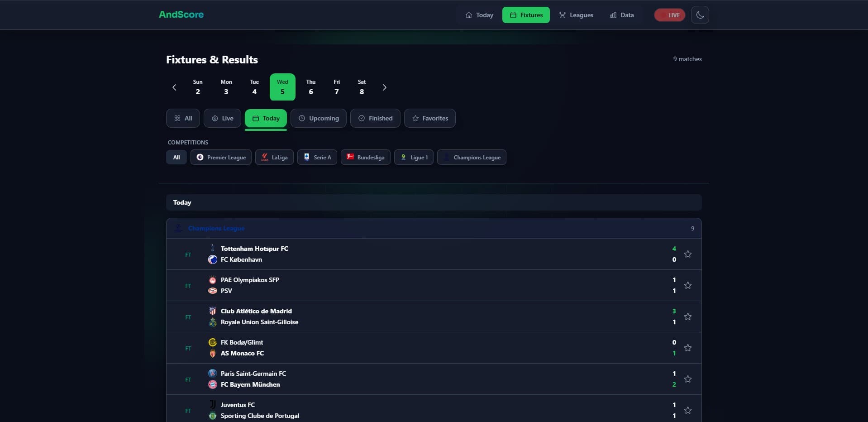Viewport: 868px width, 422px height.
Task: Click the FC København crest icon
Action: pyautogui.click(x=212, y=259)
